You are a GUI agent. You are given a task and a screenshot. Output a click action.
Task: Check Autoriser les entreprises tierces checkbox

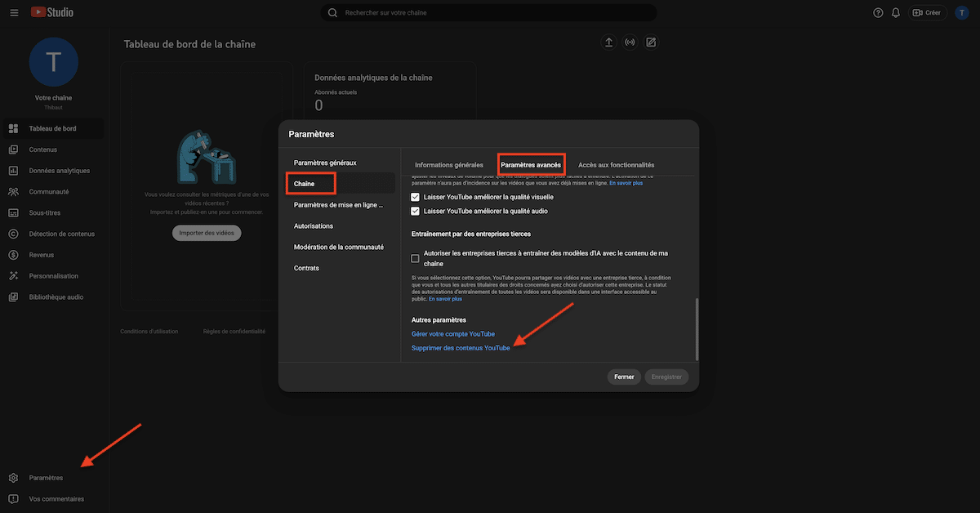click(x=416, y=258)
